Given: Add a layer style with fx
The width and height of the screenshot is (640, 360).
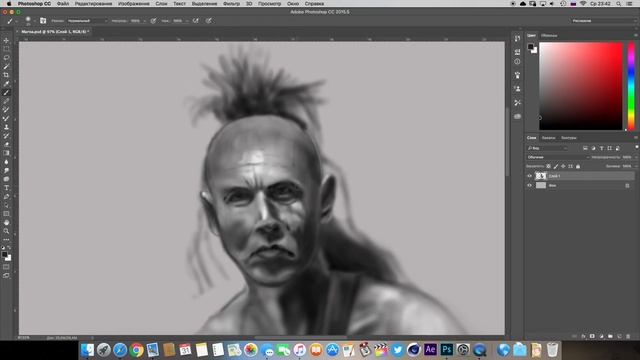Looking at the screenshot, I should tap(583, 336).
